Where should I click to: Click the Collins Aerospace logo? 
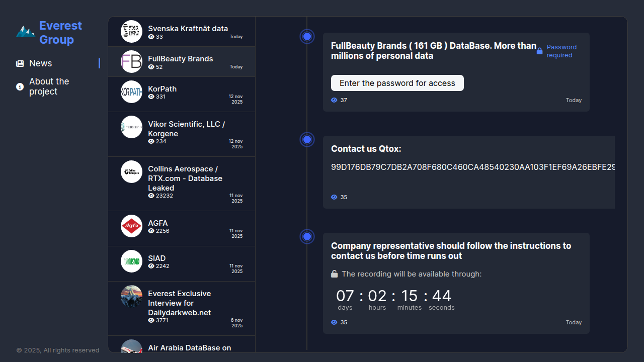(131, 171)
